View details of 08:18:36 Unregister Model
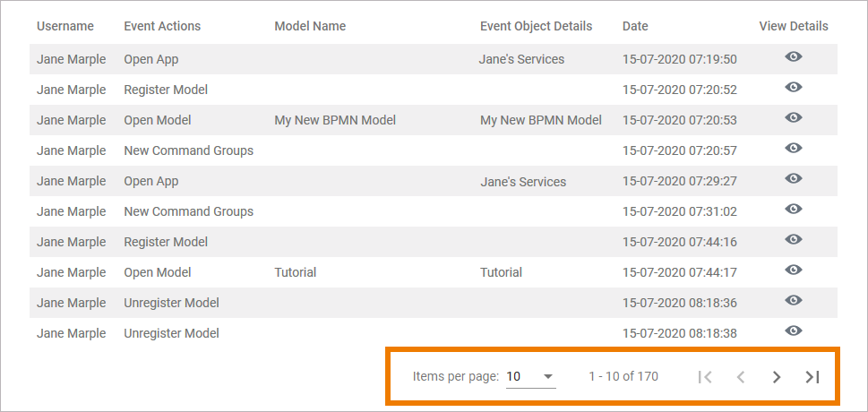 click(x=793, y=301)
